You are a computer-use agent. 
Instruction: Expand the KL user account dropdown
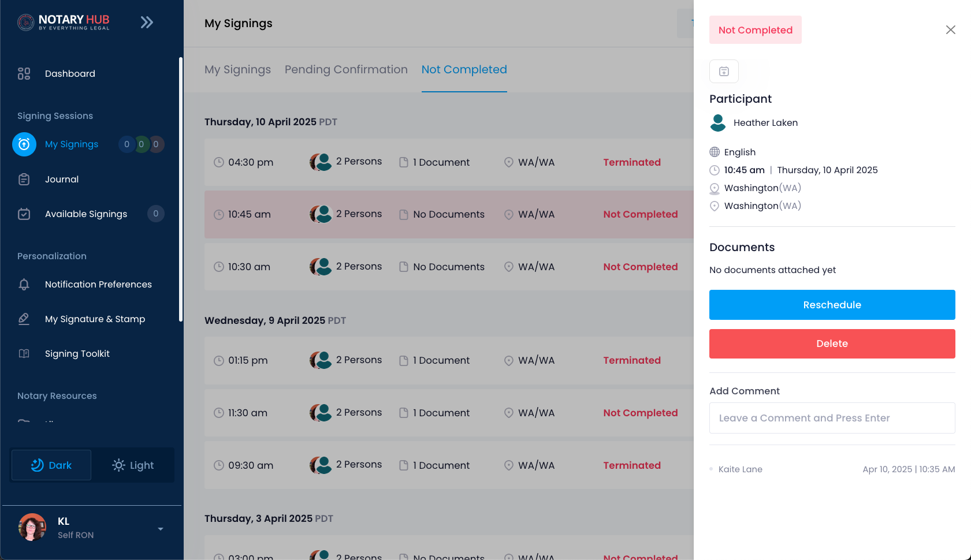161,529
